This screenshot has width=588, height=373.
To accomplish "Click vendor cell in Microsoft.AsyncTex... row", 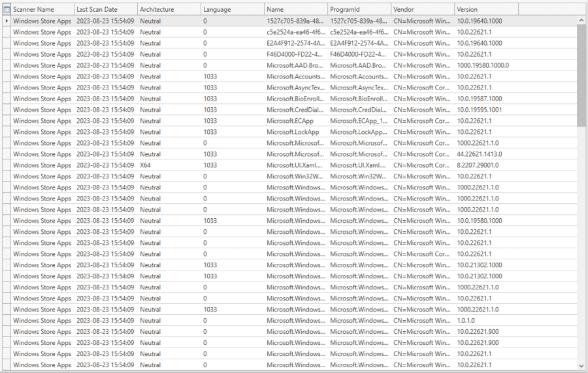I will click(422, 88).
